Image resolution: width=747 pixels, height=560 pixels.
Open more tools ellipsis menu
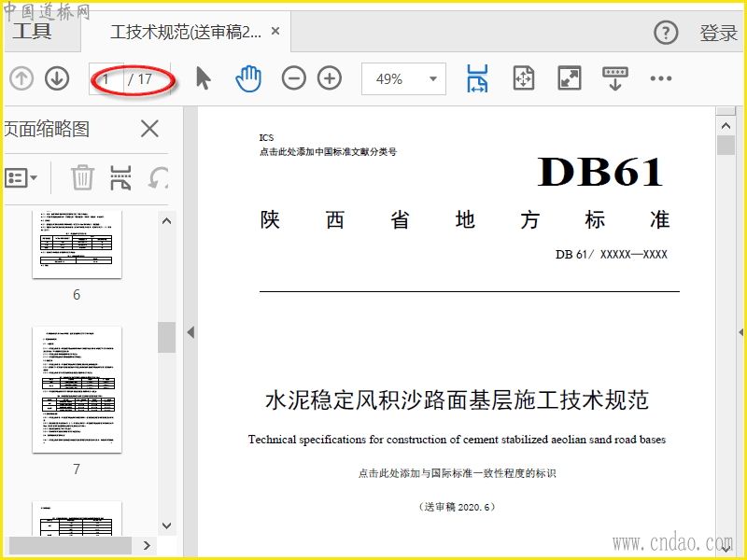661,78
